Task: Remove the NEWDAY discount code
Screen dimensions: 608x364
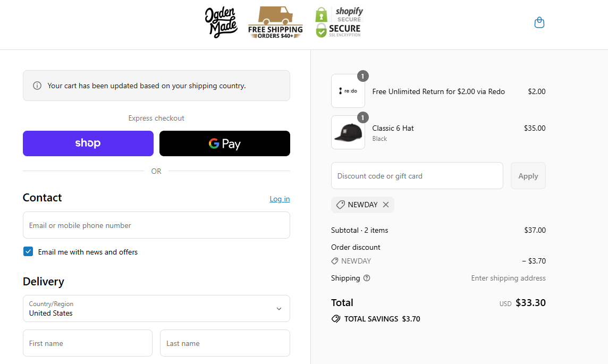Action: 386,205
